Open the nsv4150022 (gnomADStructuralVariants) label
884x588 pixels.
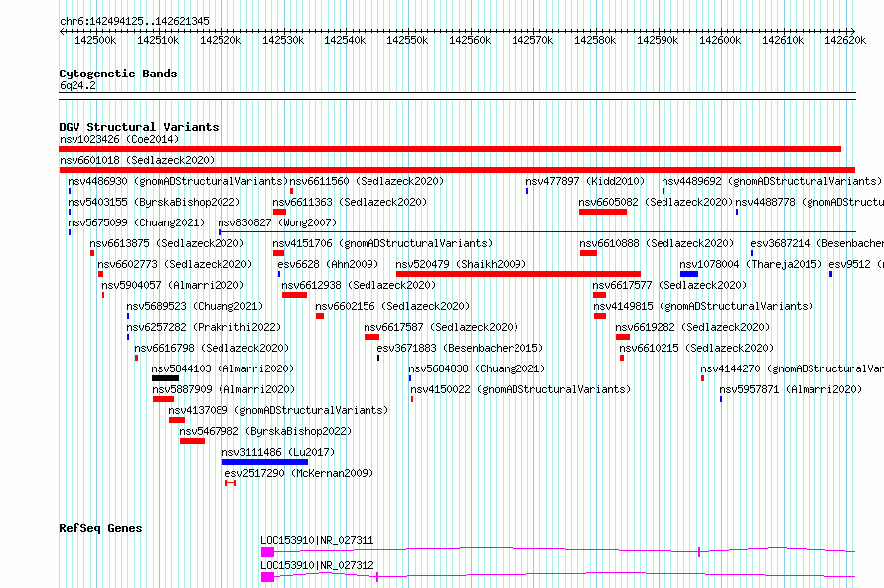click(x=520, y=389)
